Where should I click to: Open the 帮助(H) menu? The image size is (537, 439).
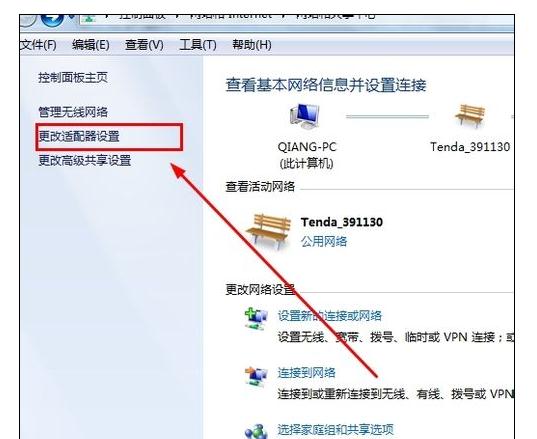(x=252, y=45)
